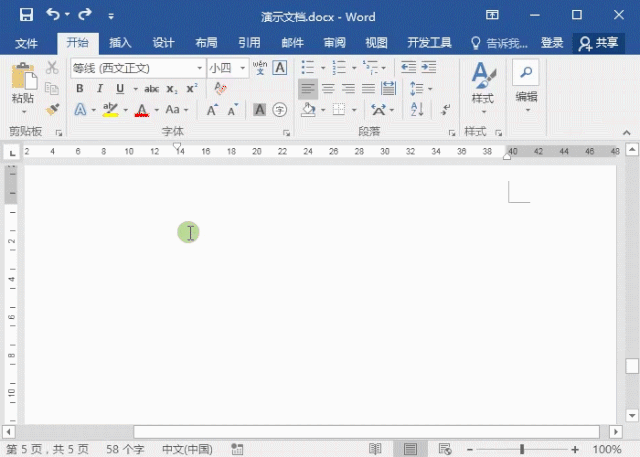640x457 pixels.
Task: Decrease paragraph indent
Action: (408, 67)
